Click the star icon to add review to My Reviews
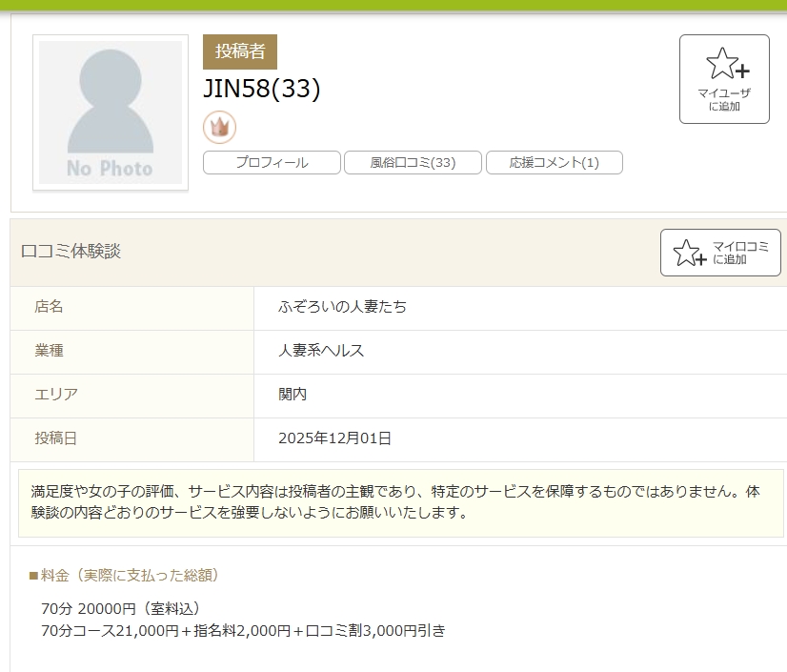This screenshot has height=672, width=787. [688, 253]
